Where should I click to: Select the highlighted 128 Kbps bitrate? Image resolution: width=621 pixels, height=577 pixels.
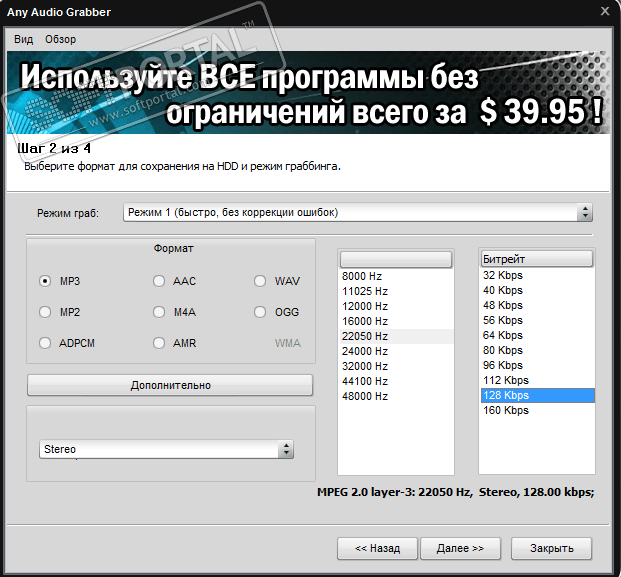click(537, 396)
